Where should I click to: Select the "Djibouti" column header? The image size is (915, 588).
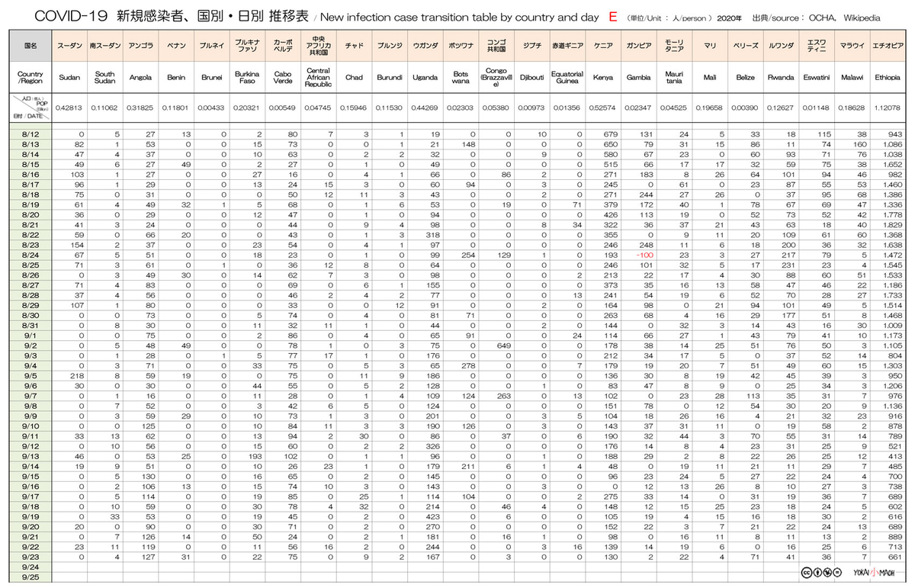[x=531, y=77]
